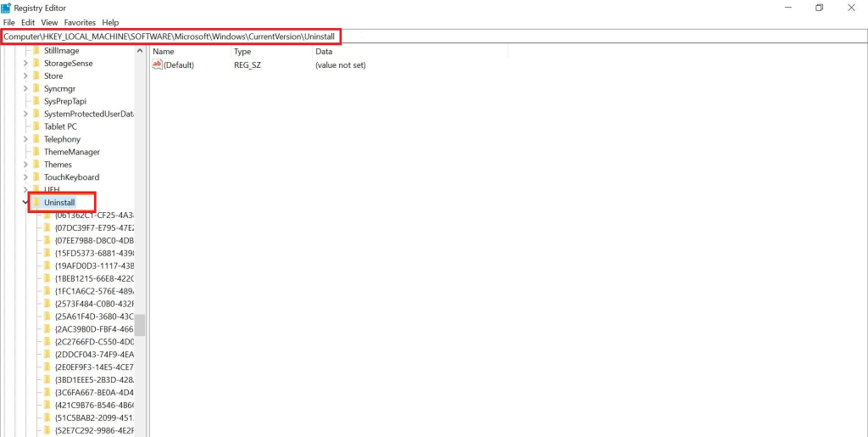Screen dimensions: 868x437
Task: Open the View menu
Action: pos(49,23)
